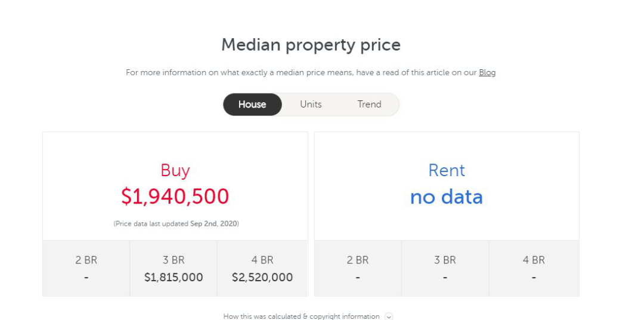The width and height of the screenshot is (644, 320).
Task: Select the 2 BR rent cell
Action: coord(358,268)
